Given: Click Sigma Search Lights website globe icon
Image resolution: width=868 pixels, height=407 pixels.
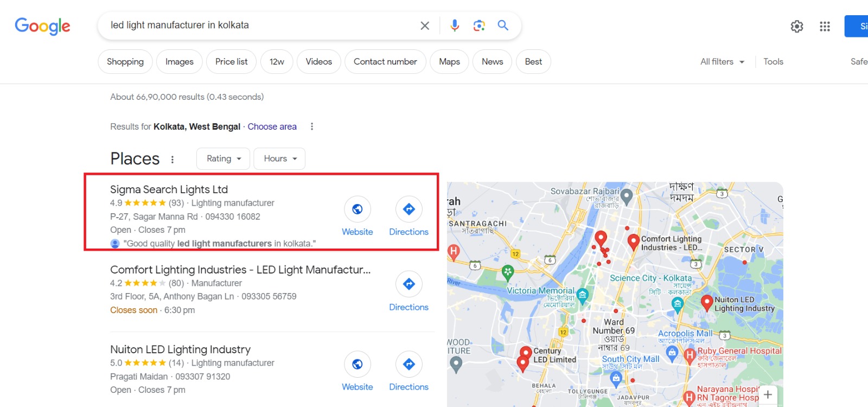Looking at the screenshot, I should (x=358, y=209).
